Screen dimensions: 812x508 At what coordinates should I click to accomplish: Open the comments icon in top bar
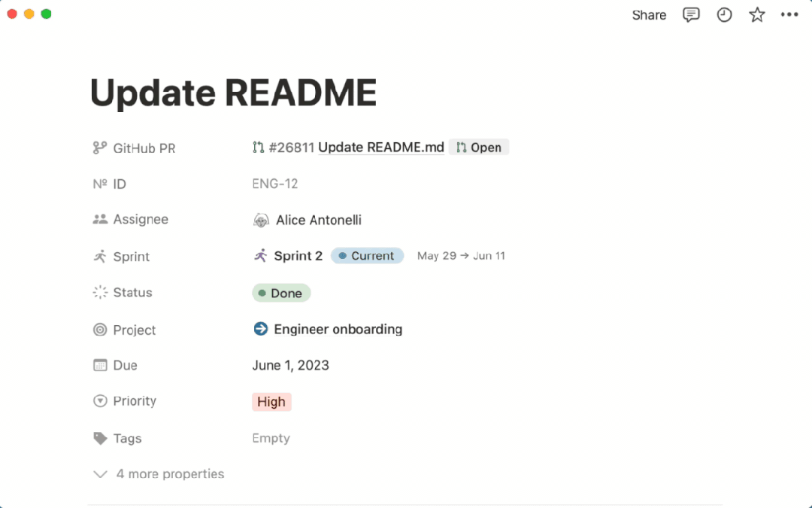(x=691, y=15)
